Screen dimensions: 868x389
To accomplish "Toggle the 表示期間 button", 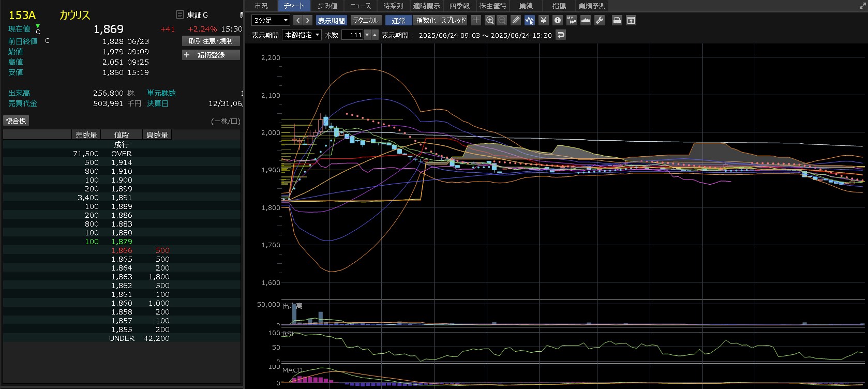I will click(x=331, y=20).
